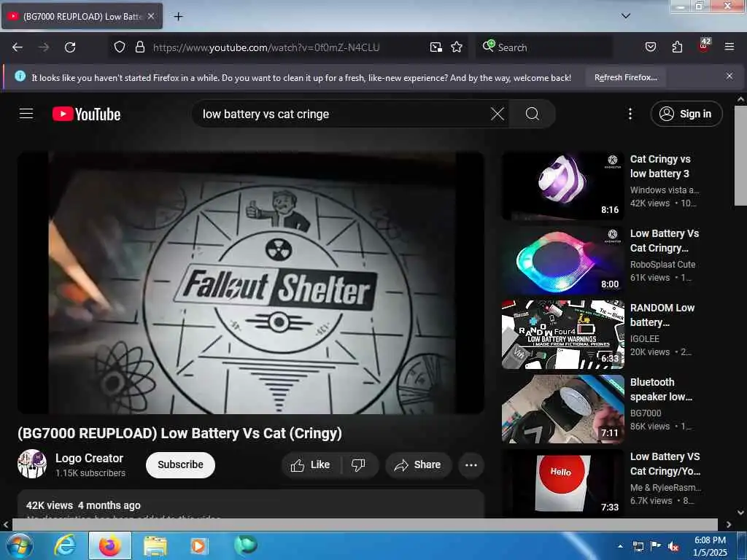Like the video with thumbs up

(x=311, y=464)
